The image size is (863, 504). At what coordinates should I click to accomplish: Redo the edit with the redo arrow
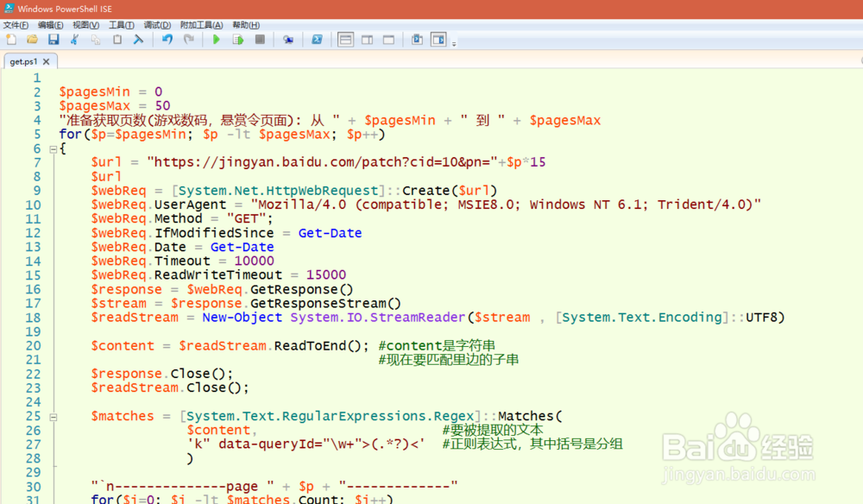(189, 40)
